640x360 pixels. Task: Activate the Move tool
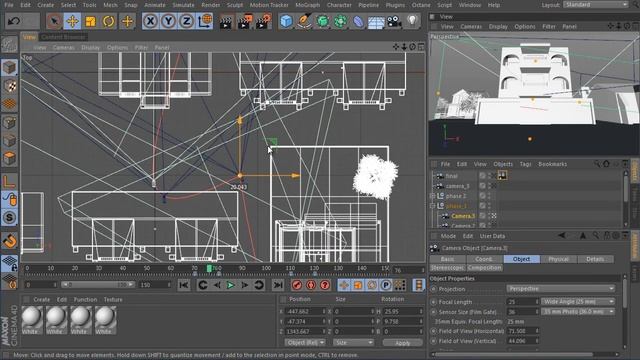coord(72,21)
